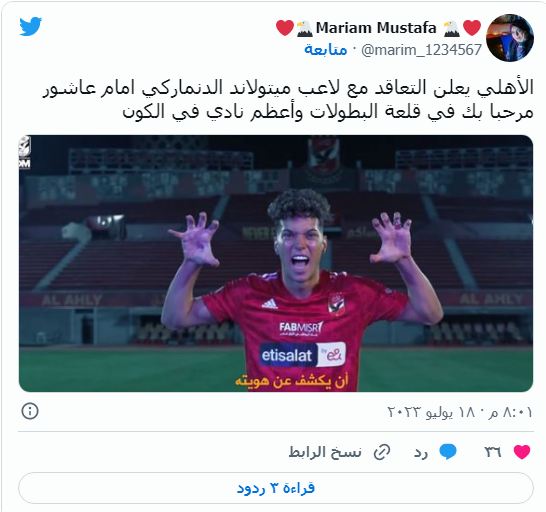The image size is (546, 512).
Task: Click the chain-link copy icon
Action: pyautogui.click(x=382, y=452)
